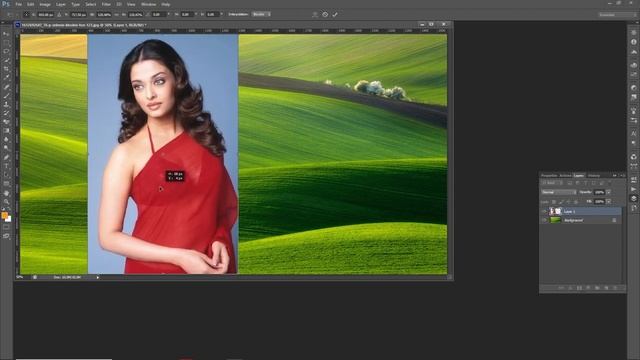Select the Pen tool

pyautogui.click(x=6, y=158)
